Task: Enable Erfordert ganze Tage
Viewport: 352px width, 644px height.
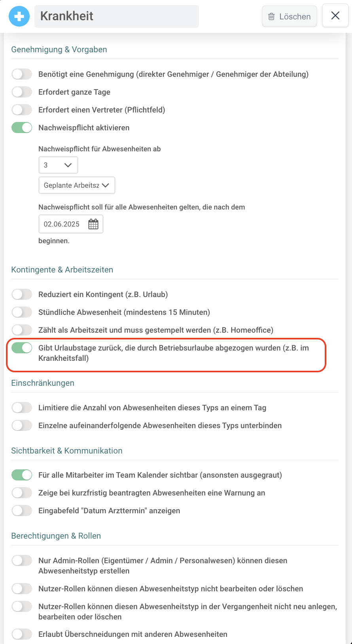Action: tap(22, 92)
